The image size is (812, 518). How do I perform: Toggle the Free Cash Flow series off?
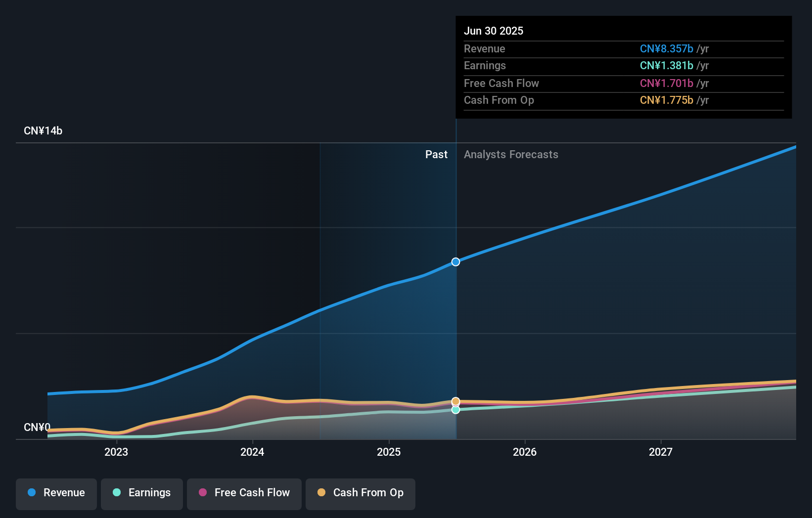coord(244,493)
